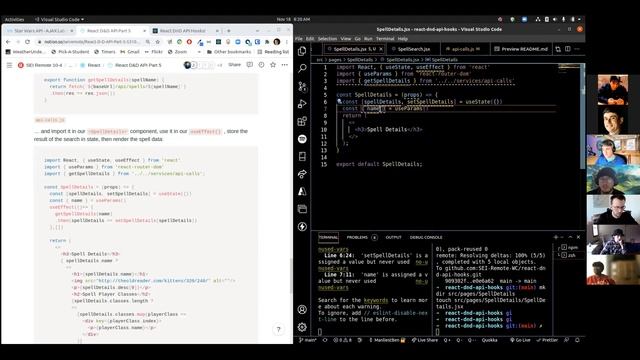640x360 pixels.
Task: Switch to the SpellSearch.jsx editor tab
Action: coord(413,49)
